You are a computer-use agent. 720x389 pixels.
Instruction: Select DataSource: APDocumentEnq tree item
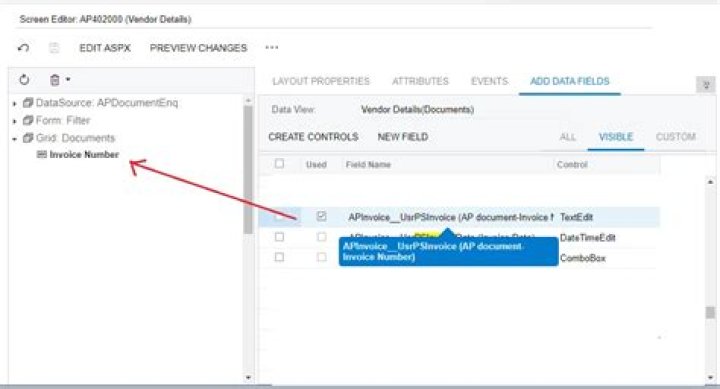107,103
